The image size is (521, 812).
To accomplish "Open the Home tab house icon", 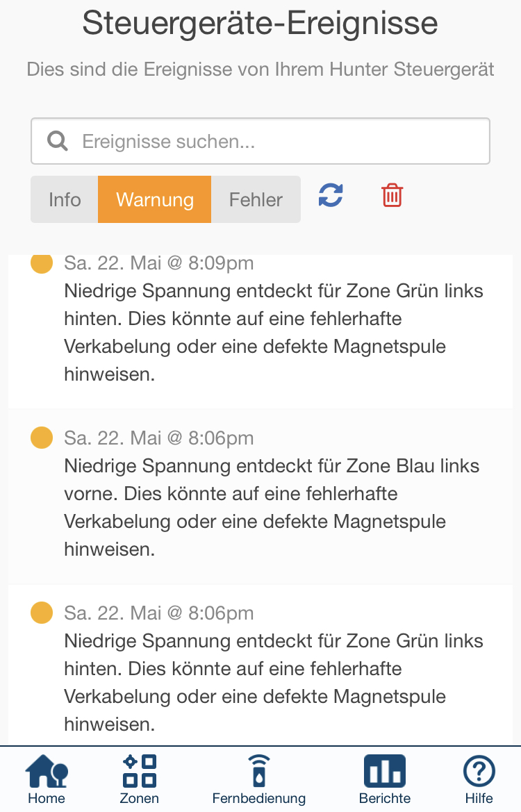I will click(47, 771).
